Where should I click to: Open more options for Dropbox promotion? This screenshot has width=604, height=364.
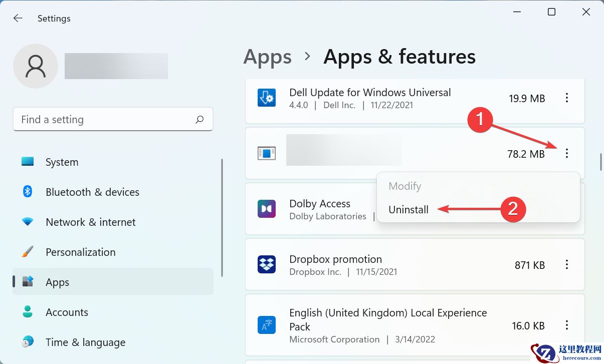point(567,264)
